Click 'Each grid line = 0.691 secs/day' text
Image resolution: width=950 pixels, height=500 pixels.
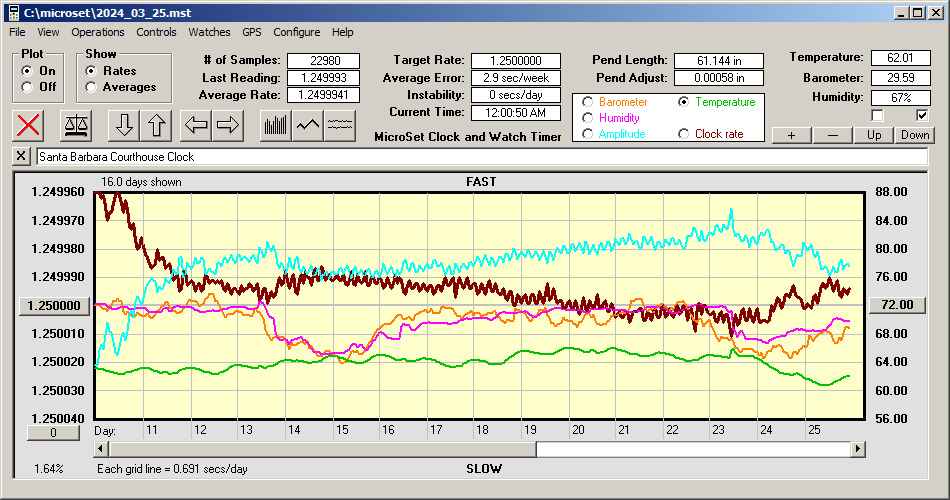click(172, 468)
